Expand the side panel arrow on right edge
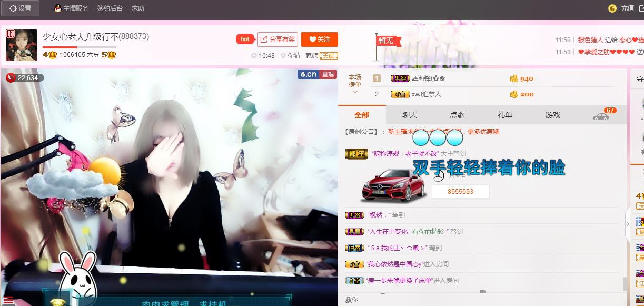 click(x=628, y=224)
